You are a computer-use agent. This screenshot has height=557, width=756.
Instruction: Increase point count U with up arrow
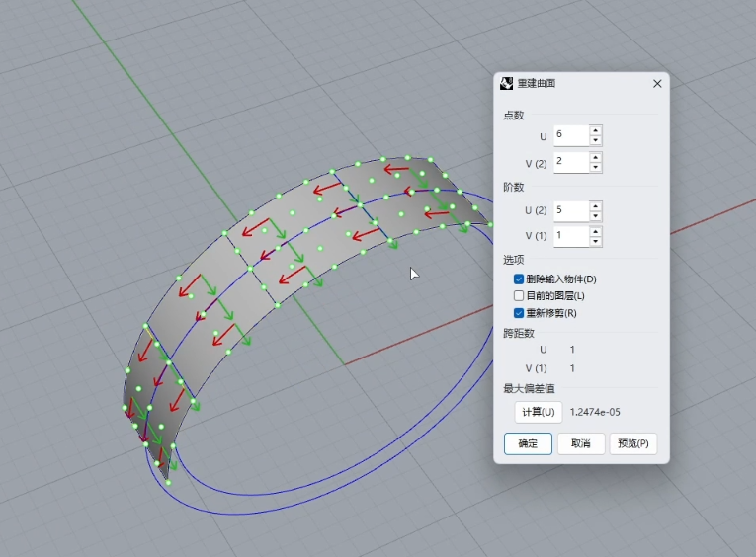pos(595,129)
